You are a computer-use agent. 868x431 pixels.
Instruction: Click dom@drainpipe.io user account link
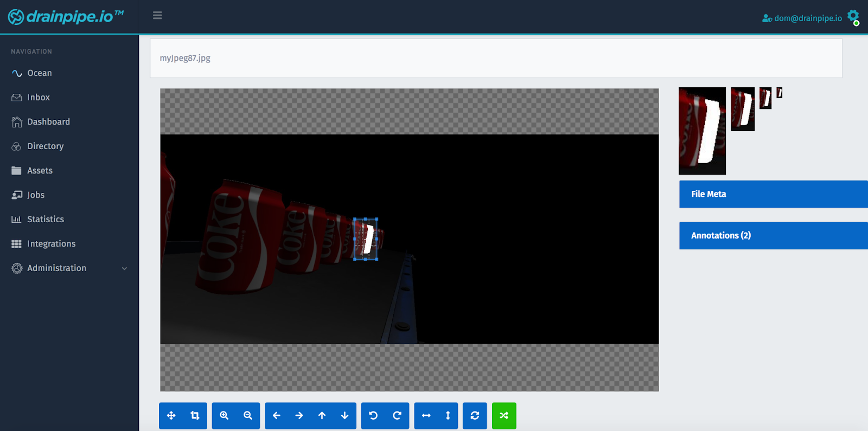[x=808, y=18]
